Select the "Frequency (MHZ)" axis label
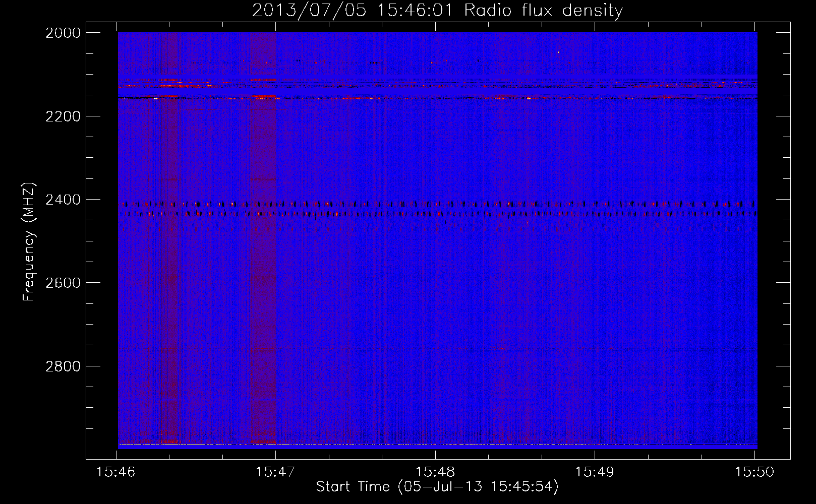Viewport: 816px width, 504px height. tap(29, 242)
